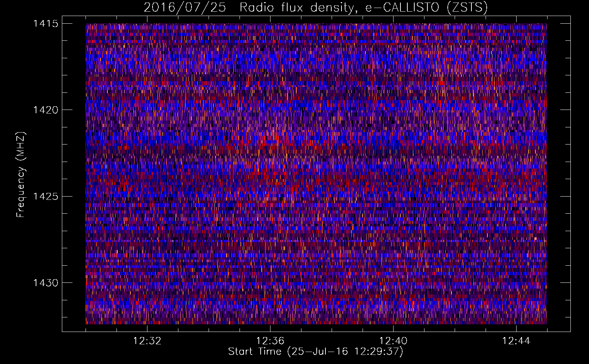589x364 pixels.
Task: Click the plot title '2016/07/25 Radio flux density, e-CALLISTO (ZSTS)'
Action: [x=316, y=8]
